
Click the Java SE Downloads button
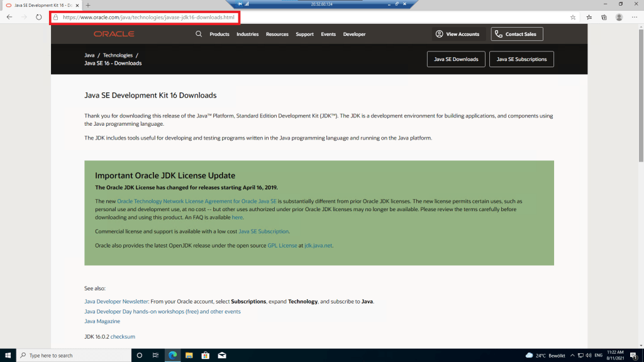point(456,59)
